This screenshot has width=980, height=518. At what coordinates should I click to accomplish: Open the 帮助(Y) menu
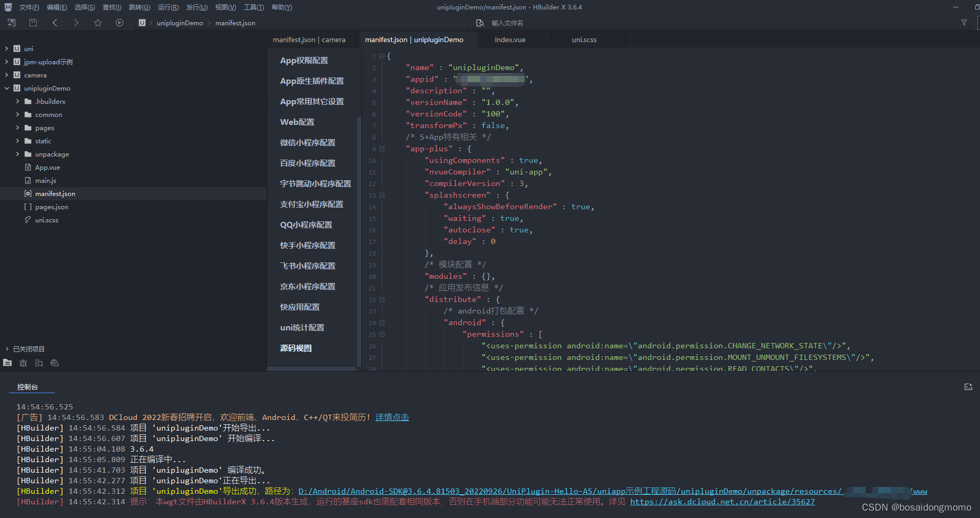point(282,7)
